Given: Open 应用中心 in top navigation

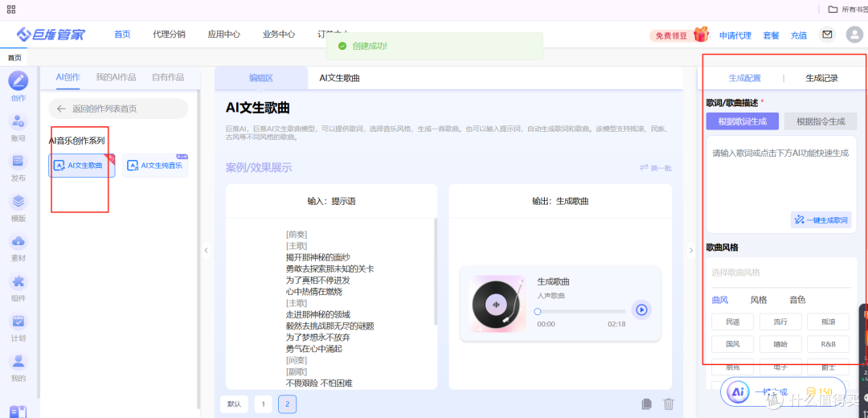Looking at the screenshot, I should (223, 35).
